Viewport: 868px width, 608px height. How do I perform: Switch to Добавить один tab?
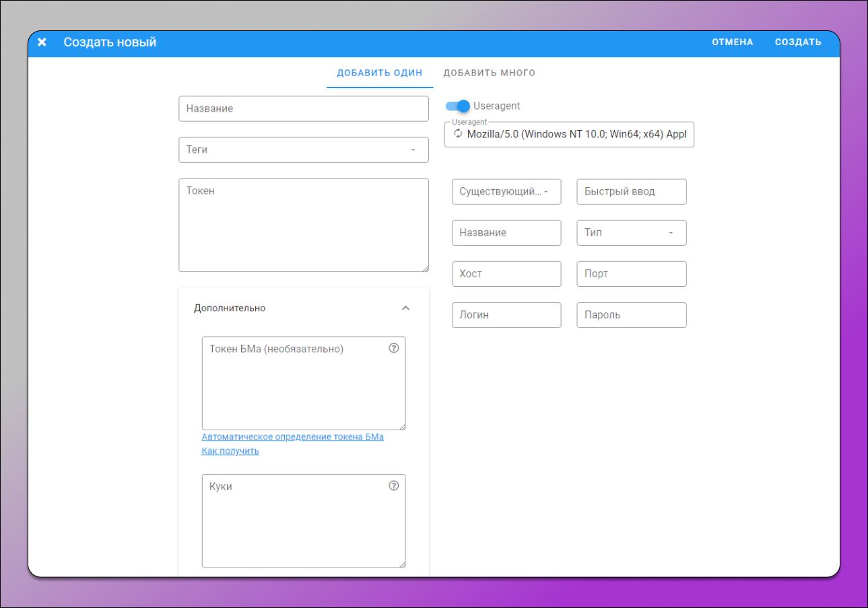tap(379, 73)
